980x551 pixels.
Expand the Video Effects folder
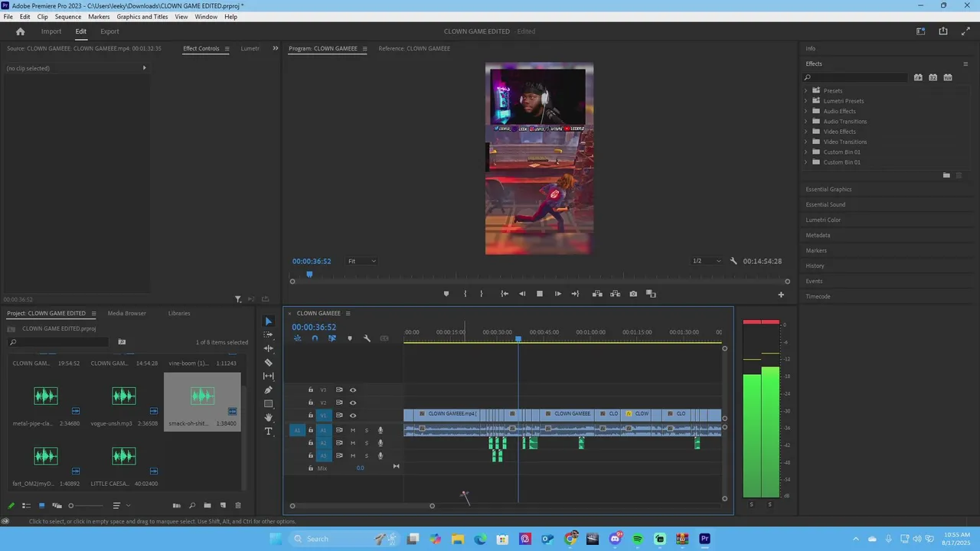805,132
